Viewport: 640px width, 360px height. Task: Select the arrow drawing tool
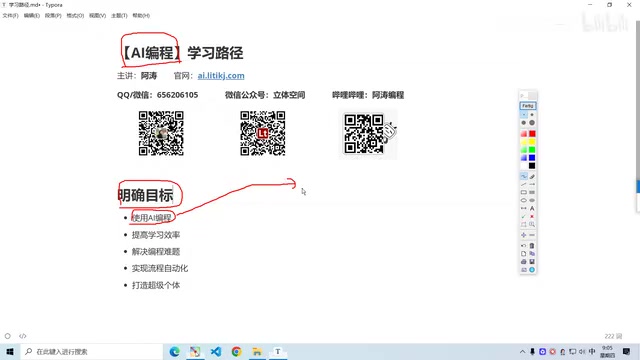[532, 184]
